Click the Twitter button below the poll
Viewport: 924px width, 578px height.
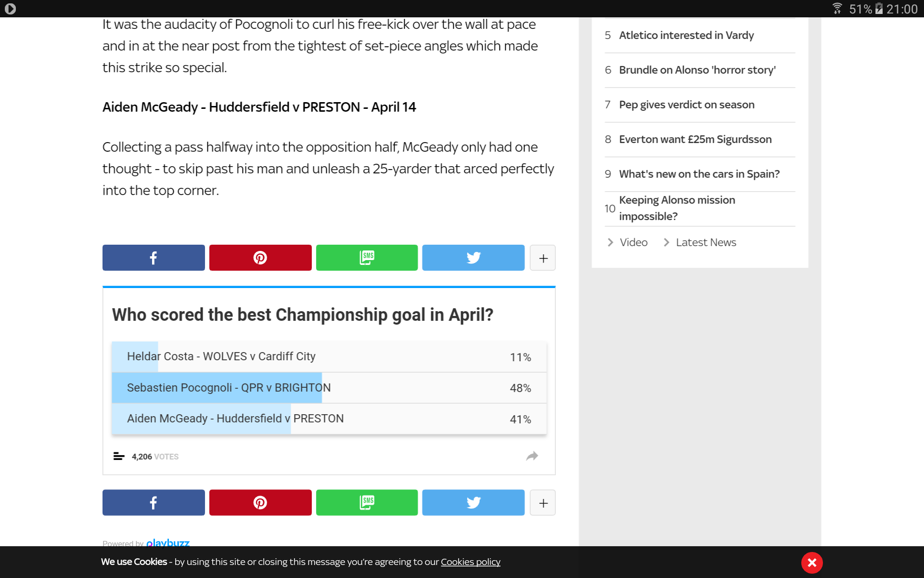point(474,503)
